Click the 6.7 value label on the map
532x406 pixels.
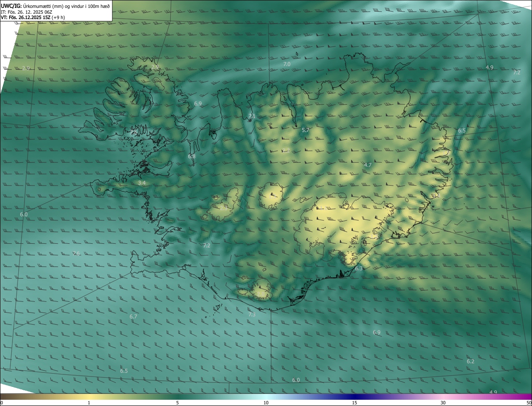point(133,316)
